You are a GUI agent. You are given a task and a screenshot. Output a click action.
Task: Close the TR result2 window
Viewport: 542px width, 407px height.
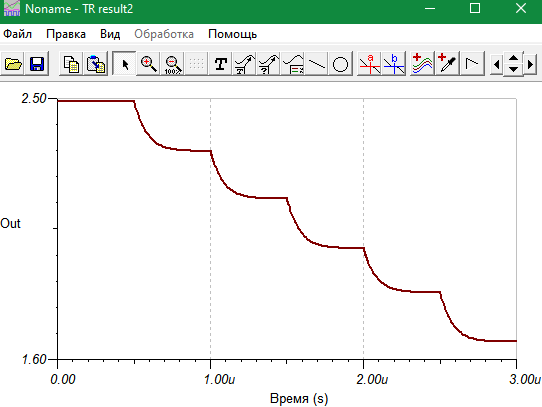point(521,8)
